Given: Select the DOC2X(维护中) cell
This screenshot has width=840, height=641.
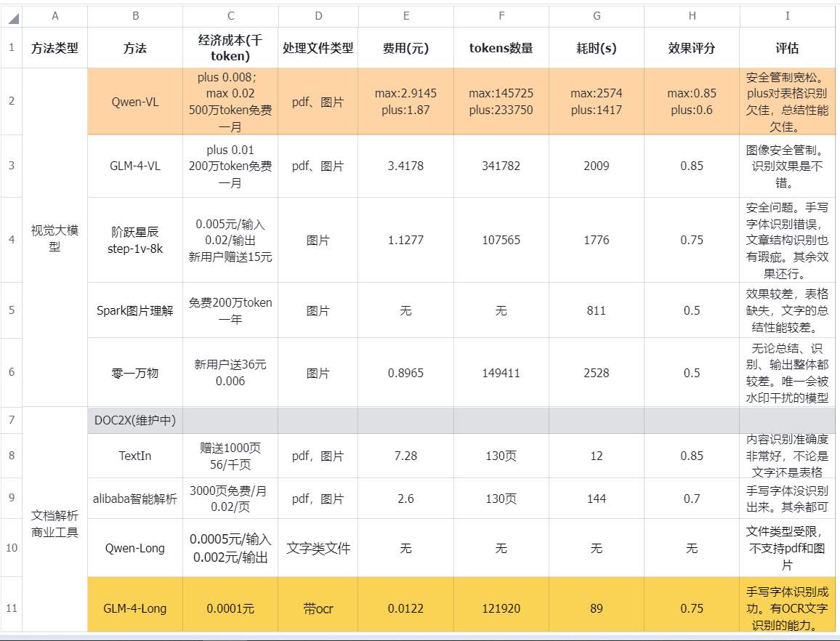Looking at the screenshot, I should 135,420.
